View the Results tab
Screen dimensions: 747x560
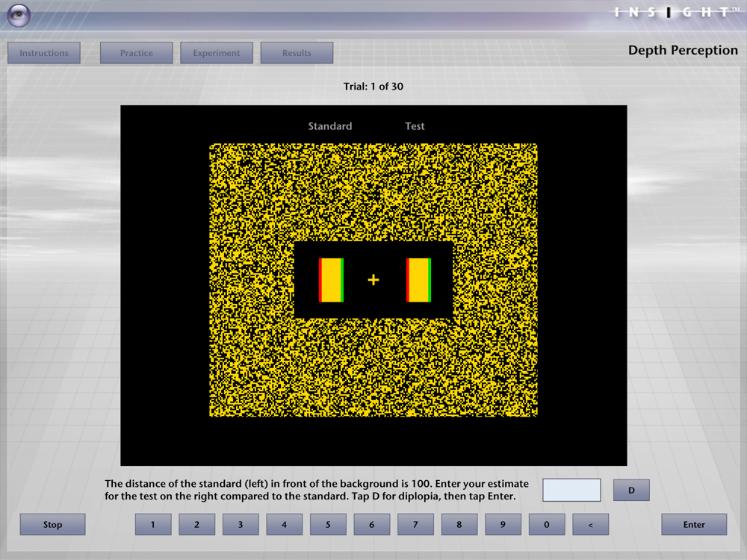point(297,53)
